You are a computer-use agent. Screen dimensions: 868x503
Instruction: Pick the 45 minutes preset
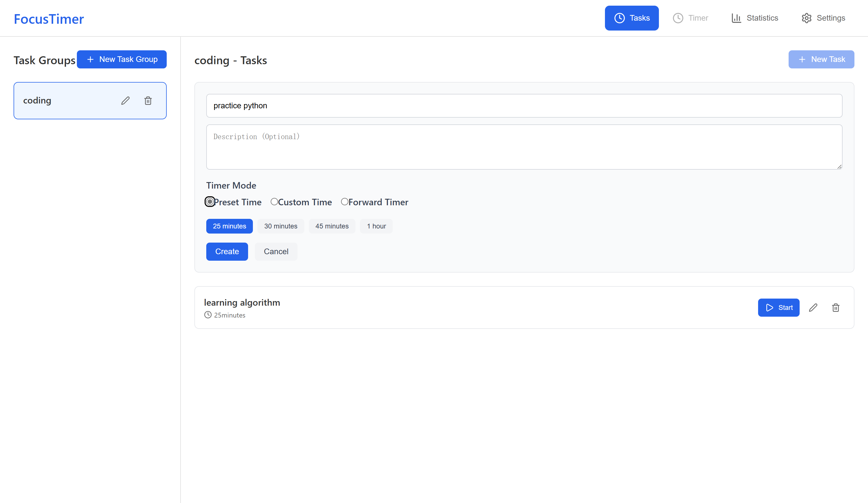pyautogui.click(x=332, y=226)
